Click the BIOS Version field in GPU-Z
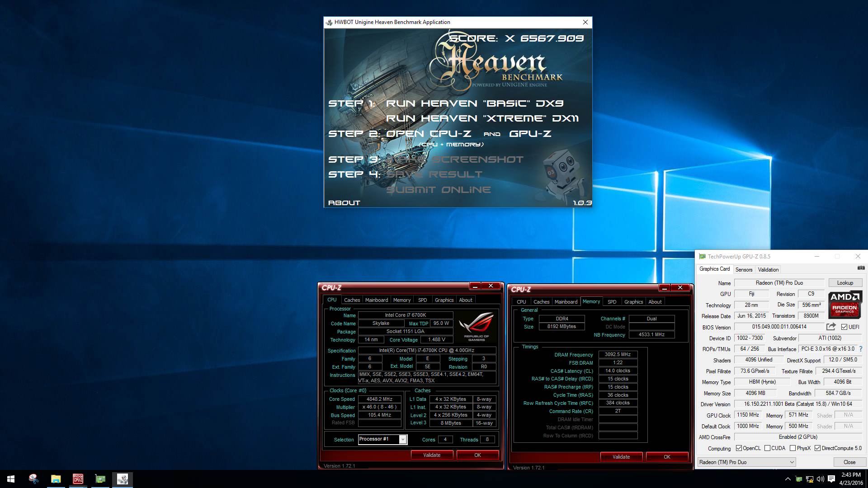The width and height of the screenshot is (868, 488). tap(779, 327)
